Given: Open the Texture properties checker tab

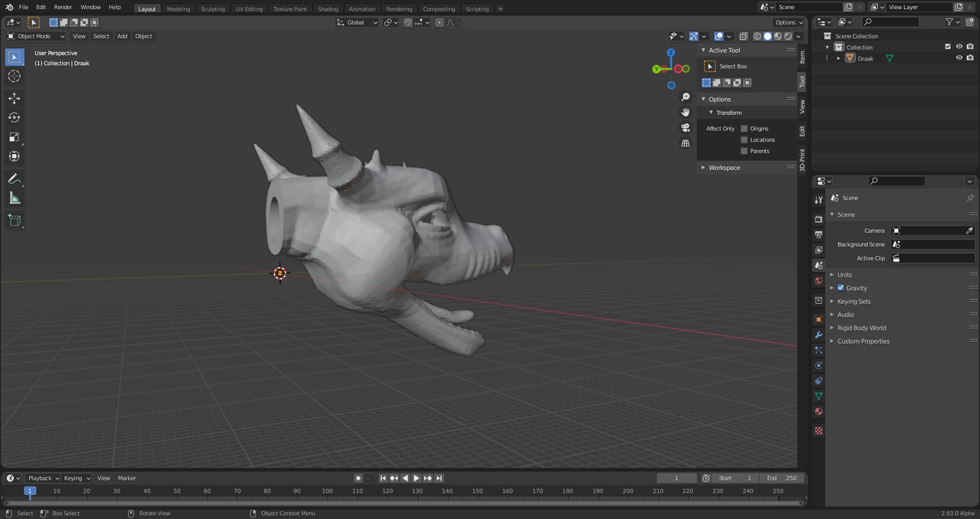Looking at the screenshot, I should (x=818, y=430).
